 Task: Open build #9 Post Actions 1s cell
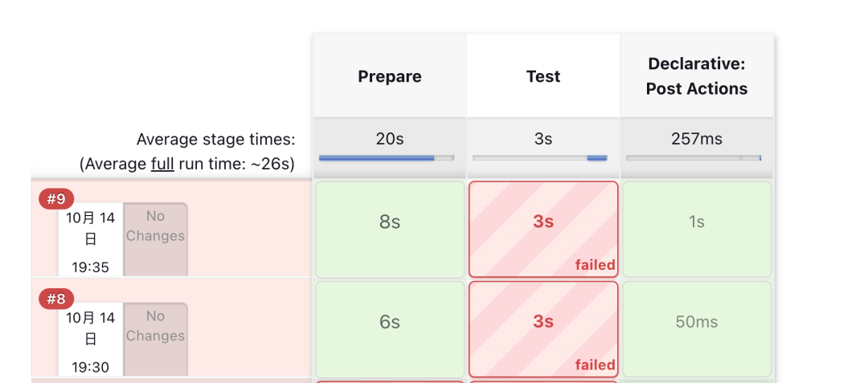pyautogui.click(x=697, y=230)
